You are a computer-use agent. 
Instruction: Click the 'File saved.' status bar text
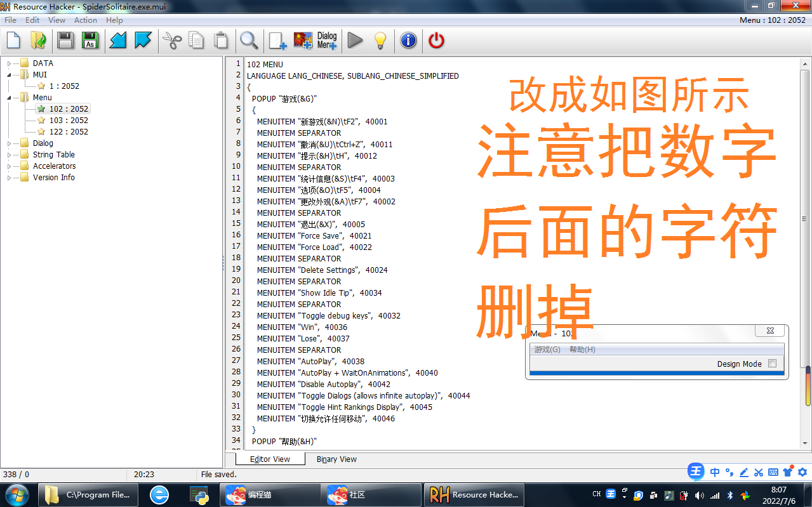(x=218, y=474)
